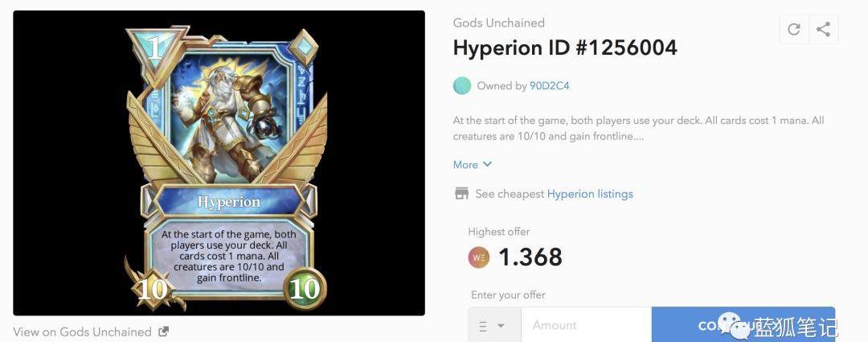Open the Hyperion listings link
Viewport: 868px width, 342px height.
(590, 194)
